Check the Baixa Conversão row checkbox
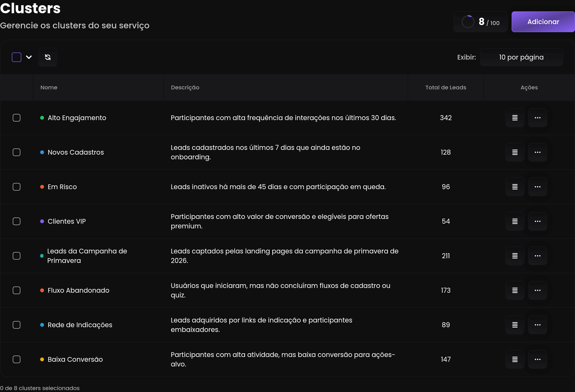575x392 pixels. click(x=17, y=359)
